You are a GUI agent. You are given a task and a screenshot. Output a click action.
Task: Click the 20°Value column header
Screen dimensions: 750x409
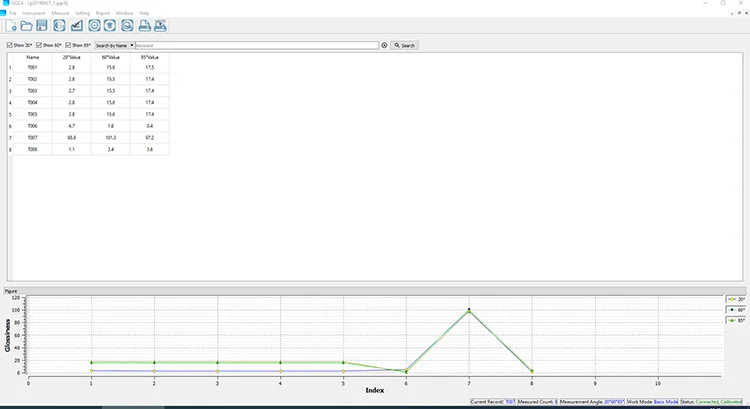pos(72,57)
